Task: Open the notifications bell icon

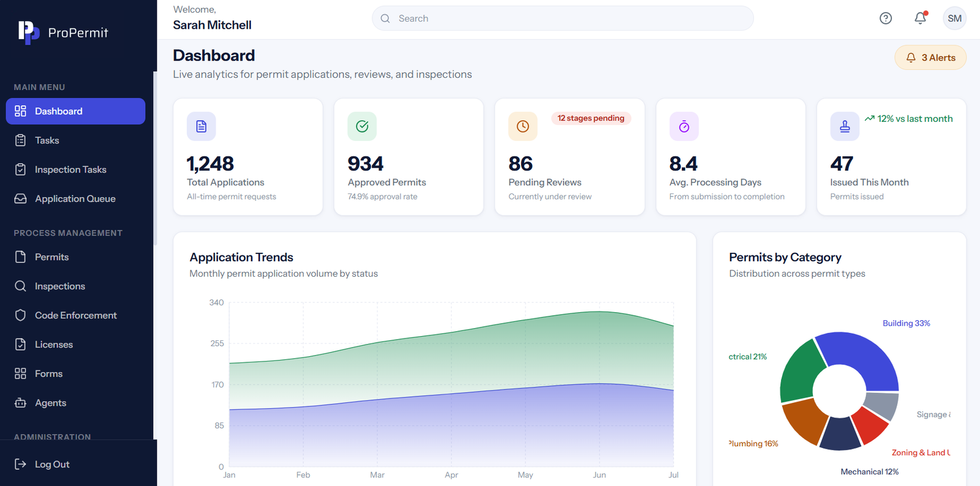Action: coord(920,18)
